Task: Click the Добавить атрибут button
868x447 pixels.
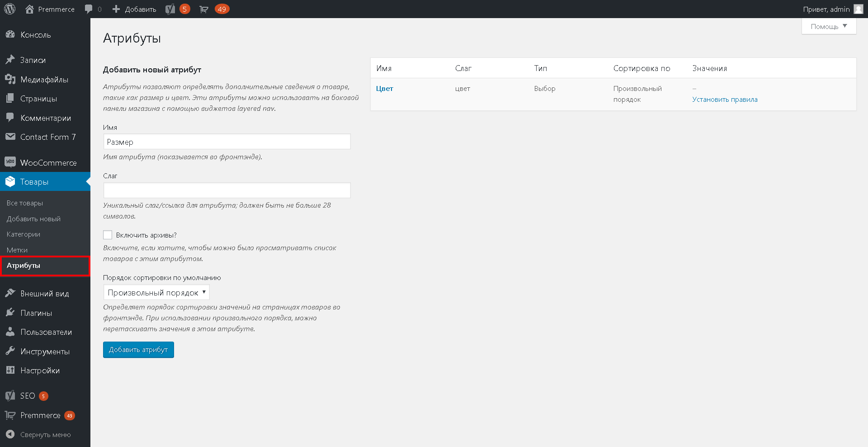Action: 138,350
